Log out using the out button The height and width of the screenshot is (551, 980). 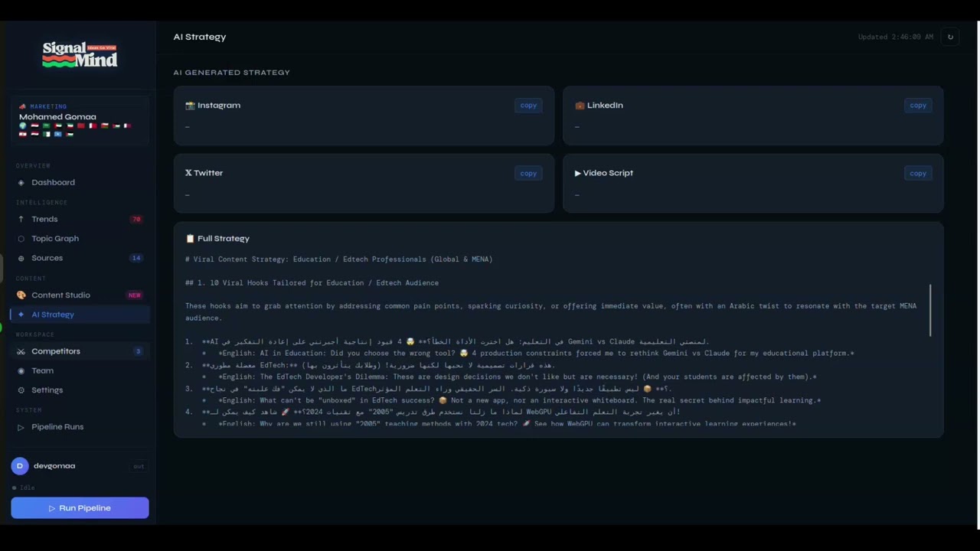coord(139,466)
